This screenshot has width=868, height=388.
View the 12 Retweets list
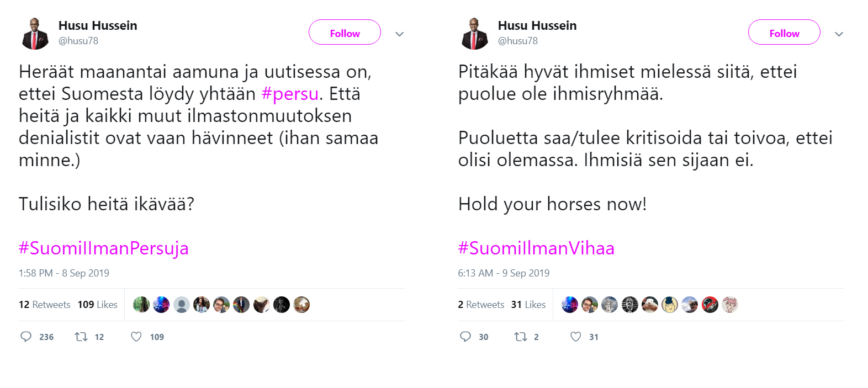point(45,305)
